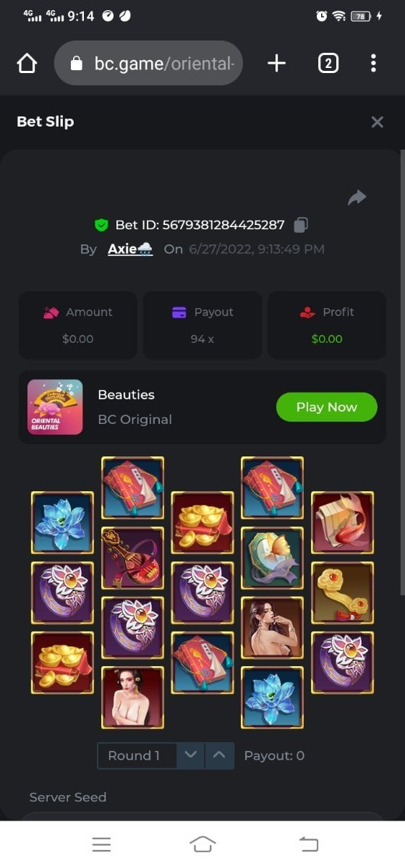Copy the Bet ID to clipboard
The height and width of the screenshot is (868, 405).
coord(301,225)
